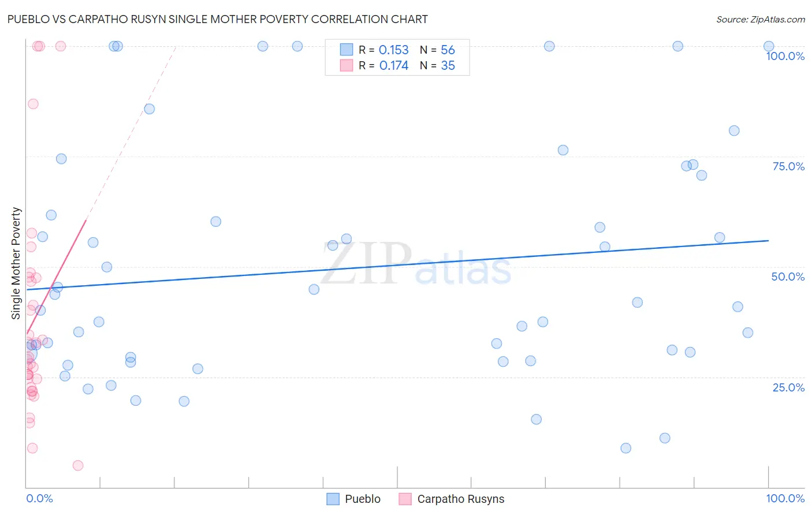Click the R = 0.174 correlation value

coord(383,65)
